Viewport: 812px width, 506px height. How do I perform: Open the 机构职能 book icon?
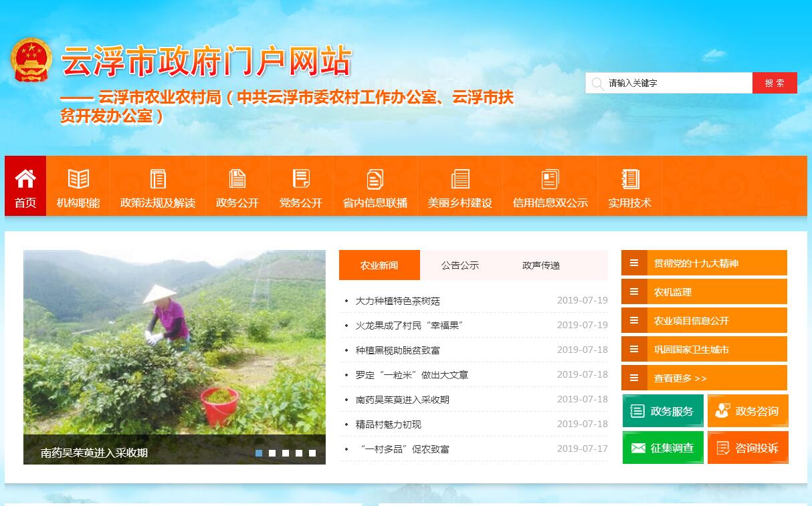(78, 179)
